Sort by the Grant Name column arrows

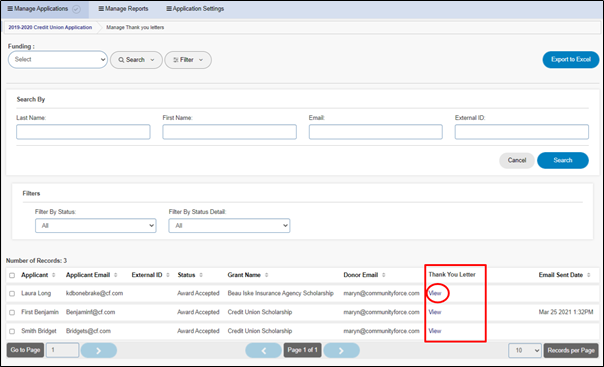(x=267, y=275)
